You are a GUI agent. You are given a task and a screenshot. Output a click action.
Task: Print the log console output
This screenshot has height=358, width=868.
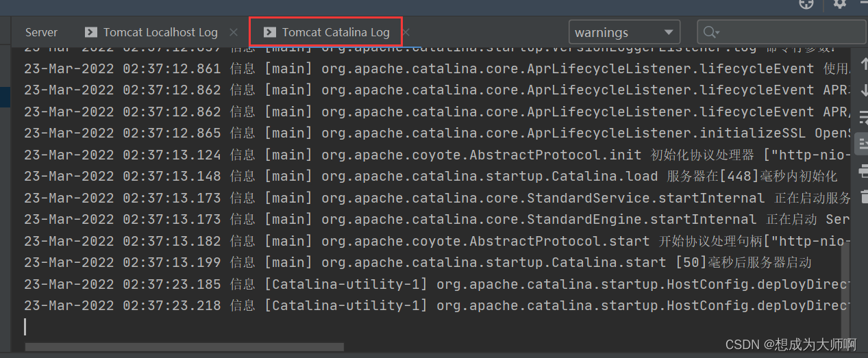pyautogui.click(x=863, y=170)
